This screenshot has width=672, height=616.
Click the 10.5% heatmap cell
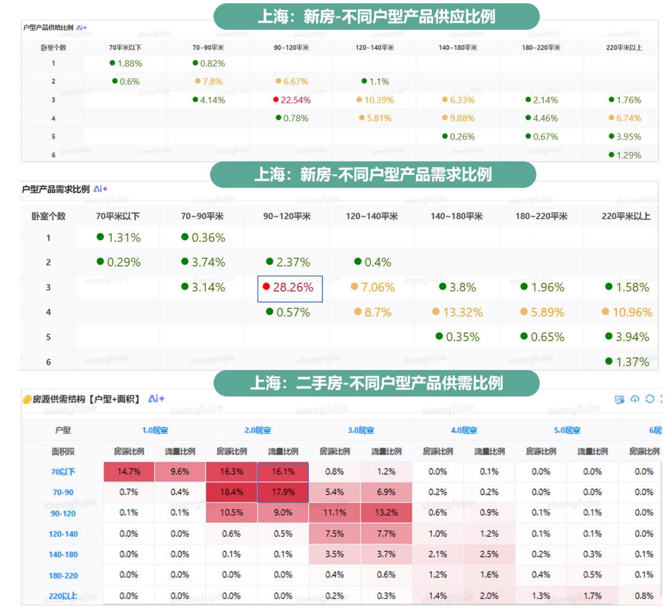point(232,513)
